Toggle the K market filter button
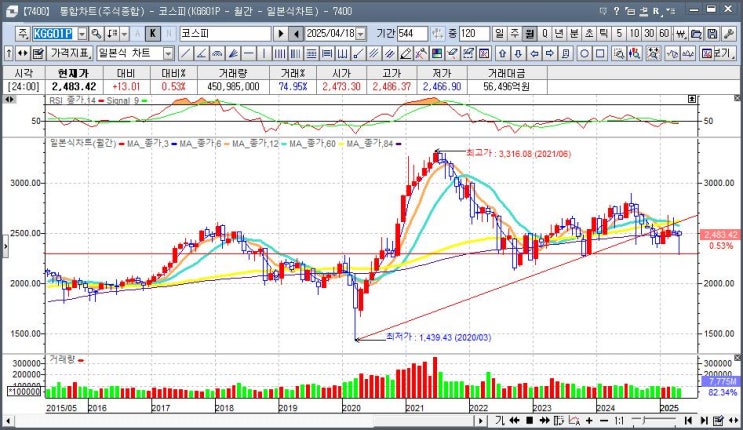 click(153, 34)
